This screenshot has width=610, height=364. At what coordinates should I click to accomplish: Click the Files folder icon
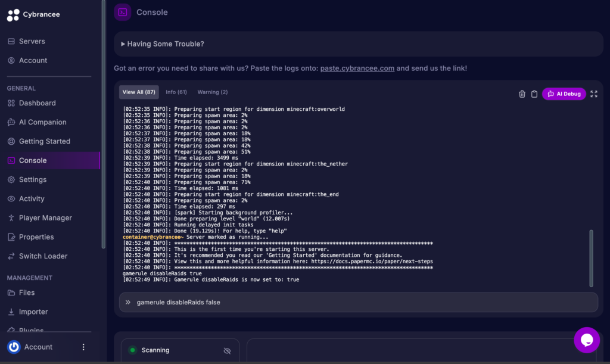[x=11, y=293]
